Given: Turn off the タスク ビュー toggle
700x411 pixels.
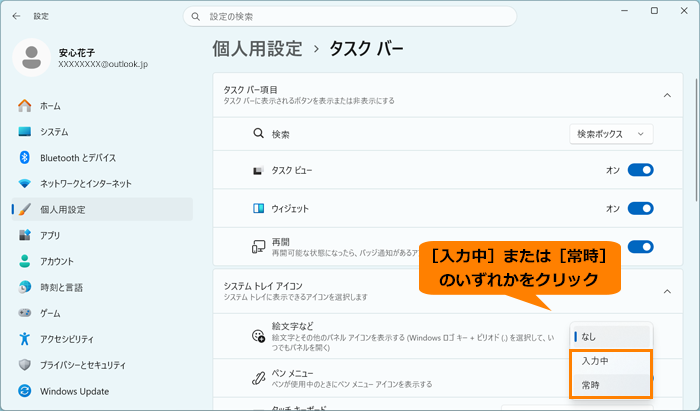Looking at the screenshot, I should pos(641,170).
